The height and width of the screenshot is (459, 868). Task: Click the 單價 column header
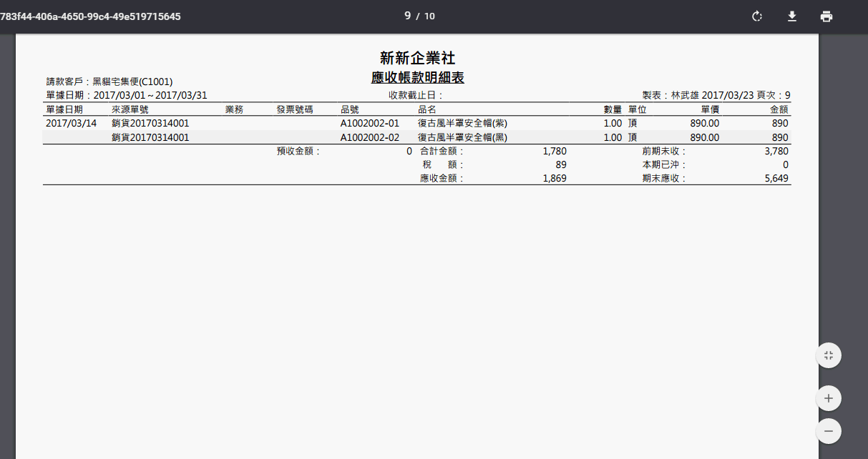[710, 109]
